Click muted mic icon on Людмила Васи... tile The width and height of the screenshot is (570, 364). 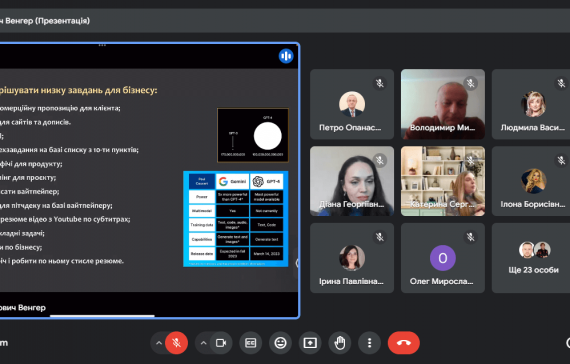tap(561, 83)
